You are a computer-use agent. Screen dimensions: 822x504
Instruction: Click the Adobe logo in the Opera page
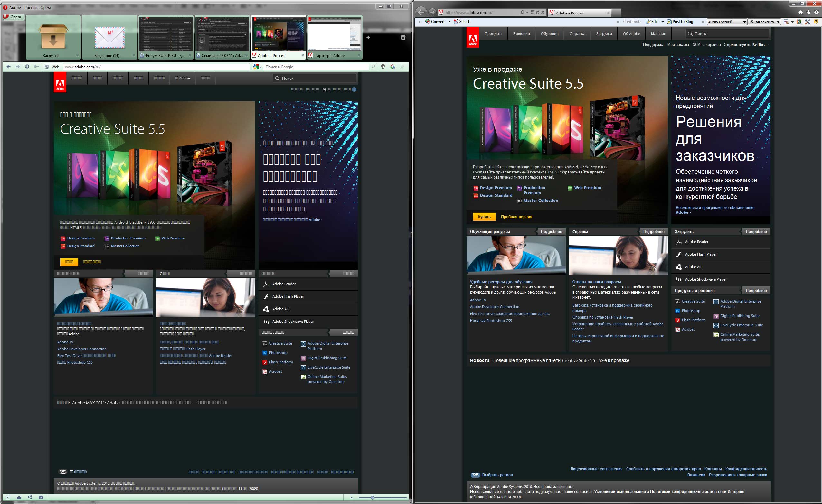(x=60, y=82)
